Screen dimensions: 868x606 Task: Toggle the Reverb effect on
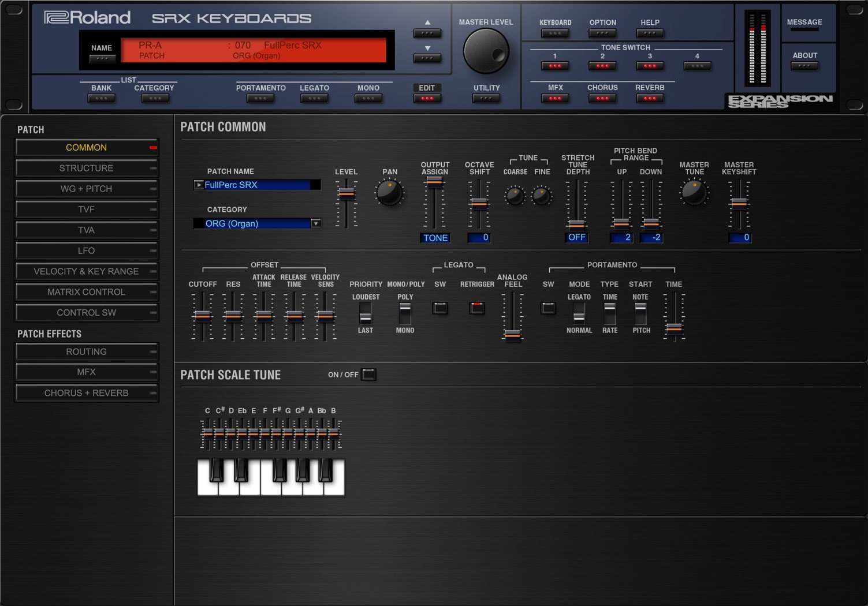point(649,98)
